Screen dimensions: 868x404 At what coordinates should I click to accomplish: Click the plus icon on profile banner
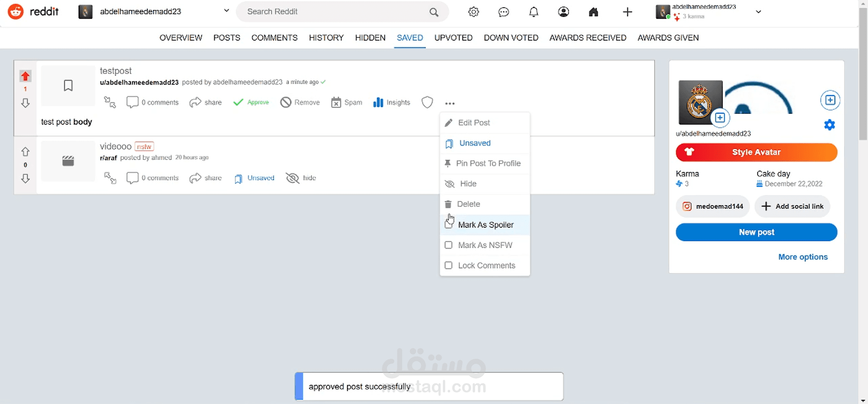(830, 100)
